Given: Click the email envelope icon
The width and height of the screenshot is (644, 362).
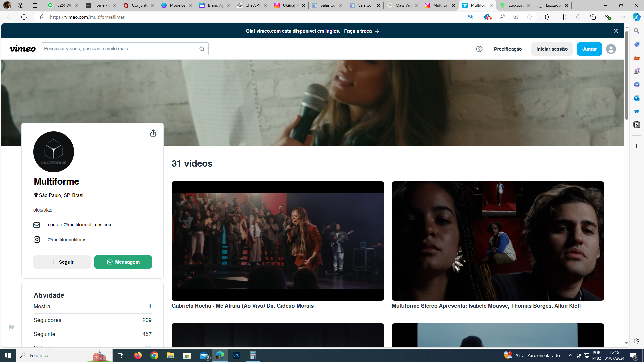Looking at the screenshot, I should click(37, 225).
